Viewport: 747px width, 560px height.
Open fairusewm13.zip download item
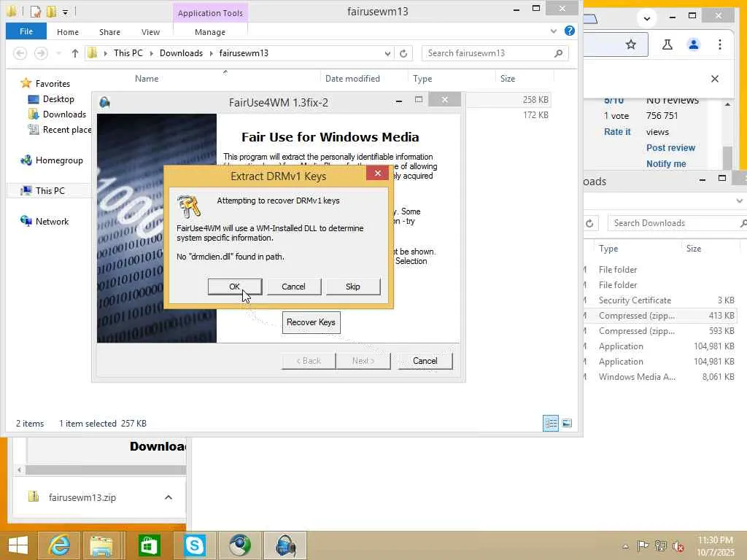82,497
